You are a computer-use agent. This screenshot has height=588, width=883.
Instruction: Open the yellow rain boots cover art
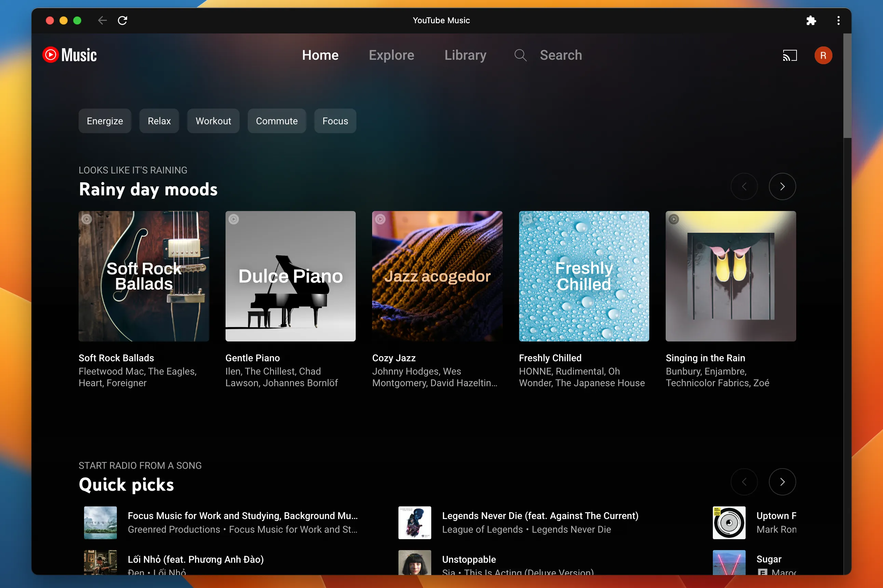point(731,276)
